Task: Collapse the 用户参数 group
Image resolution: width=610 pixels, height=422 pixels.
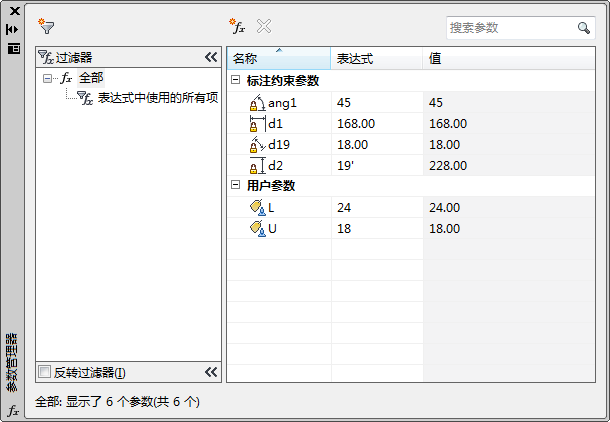Action: point(235,186)
